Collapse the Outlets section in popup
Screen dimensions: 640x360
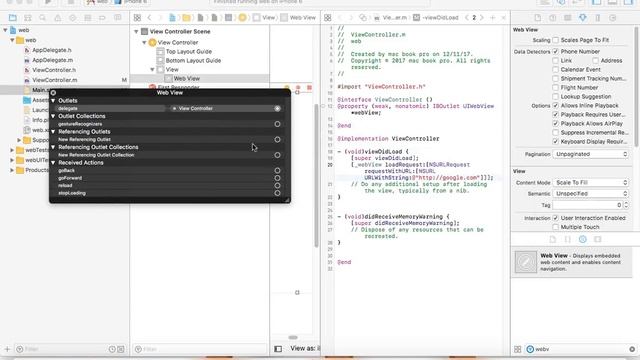coord(53,100)
